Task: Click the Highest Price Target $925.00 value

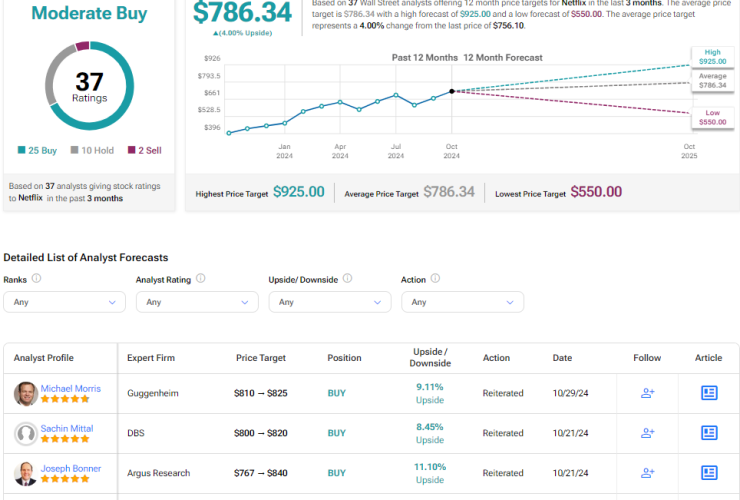Action: tap(299, 192)
